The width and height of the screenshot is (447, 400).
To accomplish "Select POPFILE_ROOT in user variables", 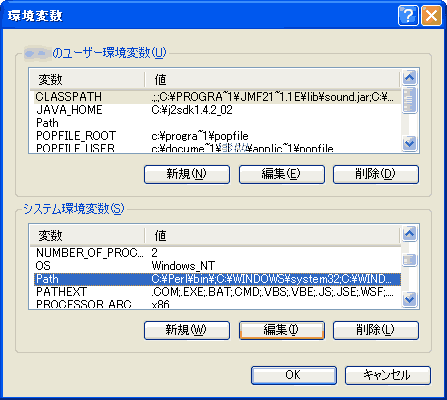I will pos(215,136).
